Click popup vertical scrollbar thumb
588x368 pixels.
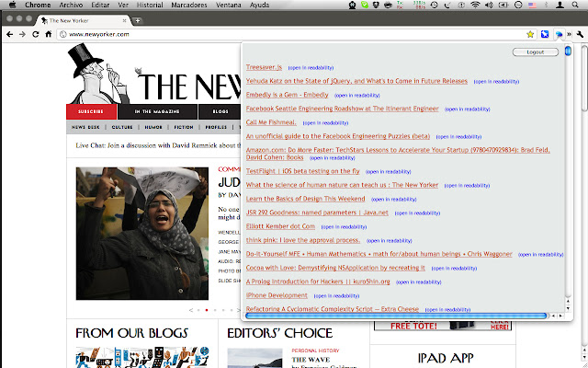(568, 51)
